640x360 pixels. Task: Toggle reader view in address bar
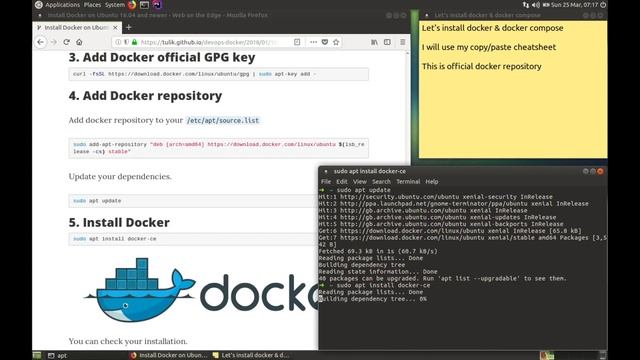[x=297, y=42]
